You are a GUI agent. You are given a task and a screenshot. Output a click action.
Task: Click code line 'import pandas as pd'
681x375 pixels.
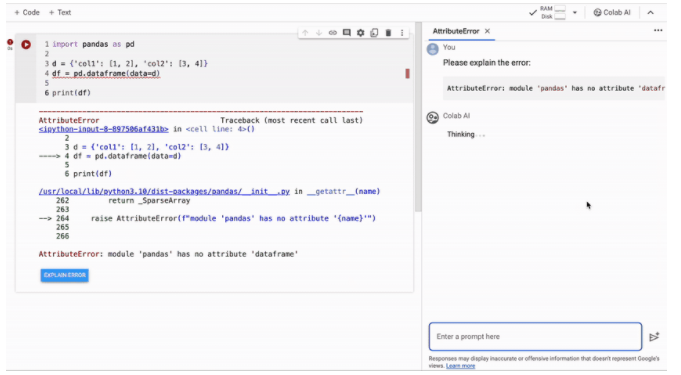coord(93,44)
